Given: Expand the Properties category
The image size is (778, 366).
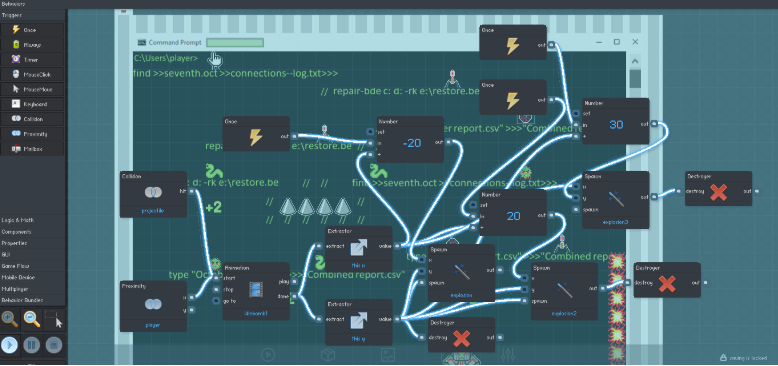Looking at the screenshot, I should click(x=32, y=243).
